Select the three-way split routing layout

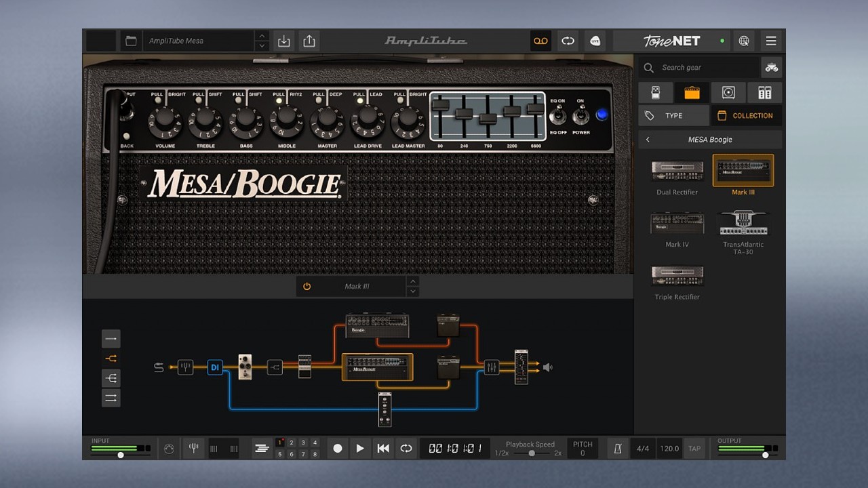[x=111, y=378]
